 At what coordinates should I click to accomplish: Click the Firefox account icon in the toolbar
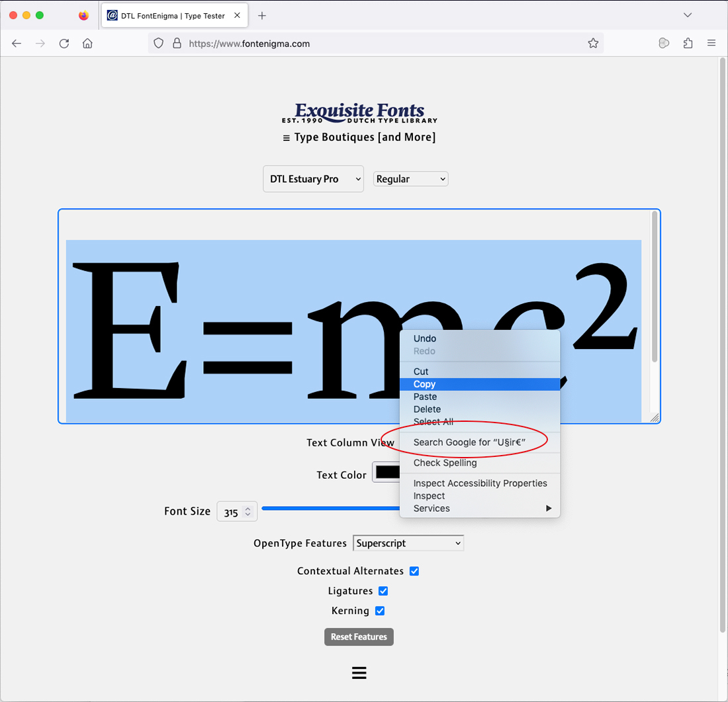pyautogui.click(x=664, y=43)
